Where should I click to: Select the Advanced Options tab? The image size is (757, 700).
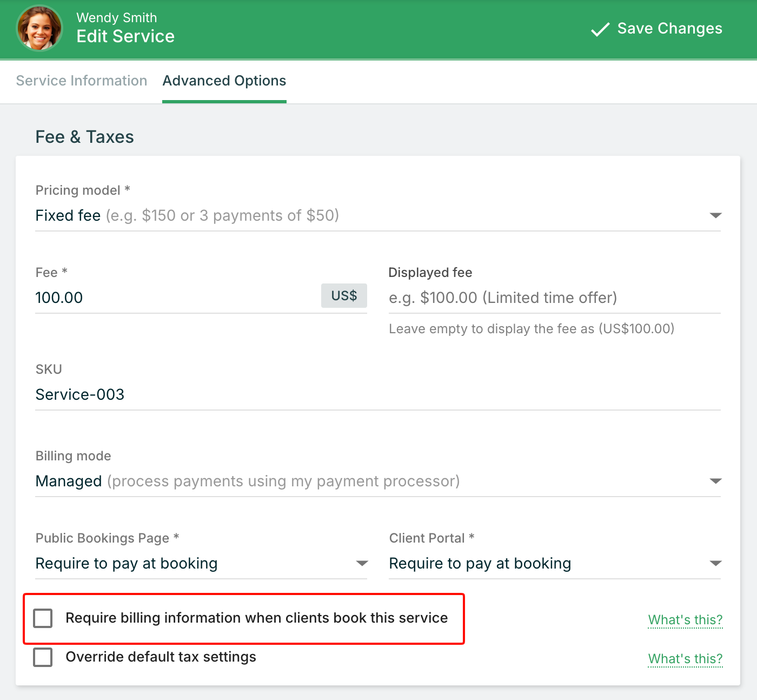click(x=224, y=81)
